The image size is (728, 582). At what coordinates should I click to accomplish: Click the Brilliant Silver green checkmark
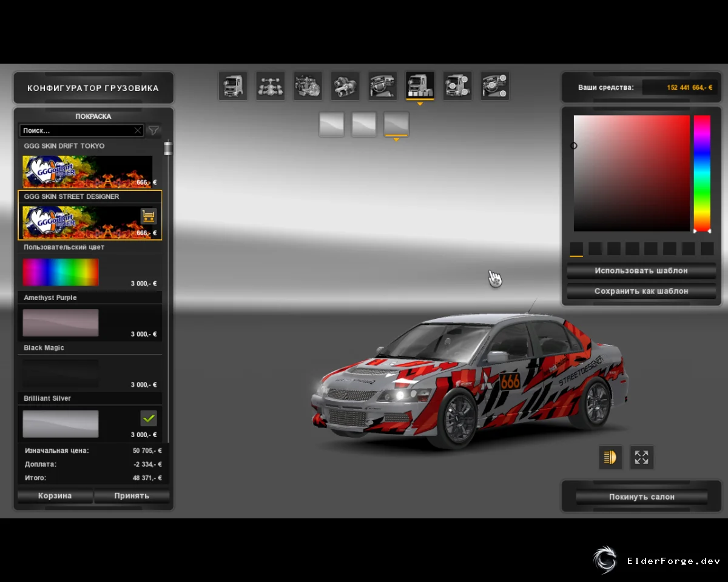[149, 418]
